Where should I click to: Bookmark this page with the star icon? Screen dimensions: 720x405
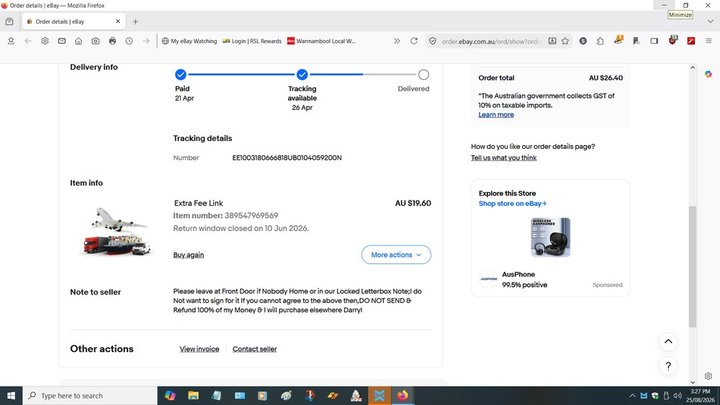(565, 41)
